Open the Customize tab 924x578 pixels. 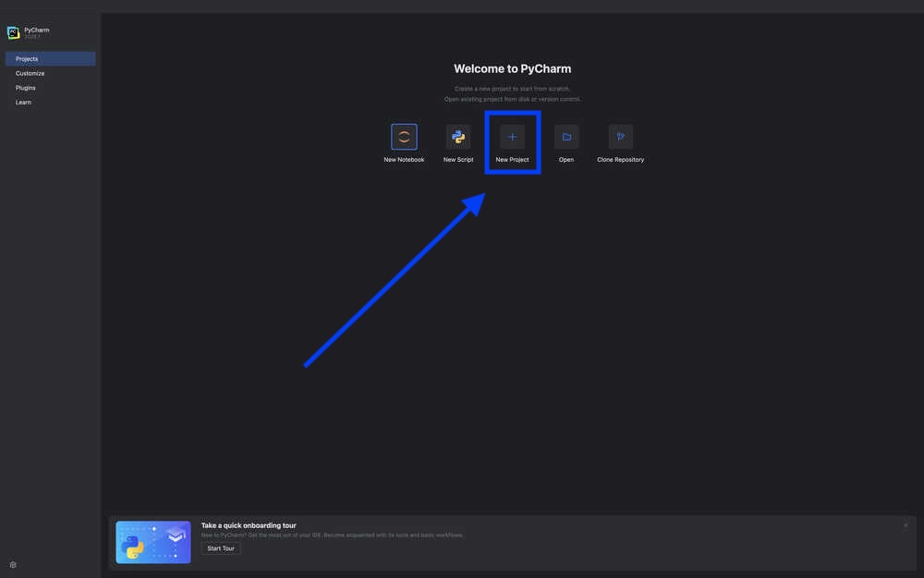click(x=51, y=73)
